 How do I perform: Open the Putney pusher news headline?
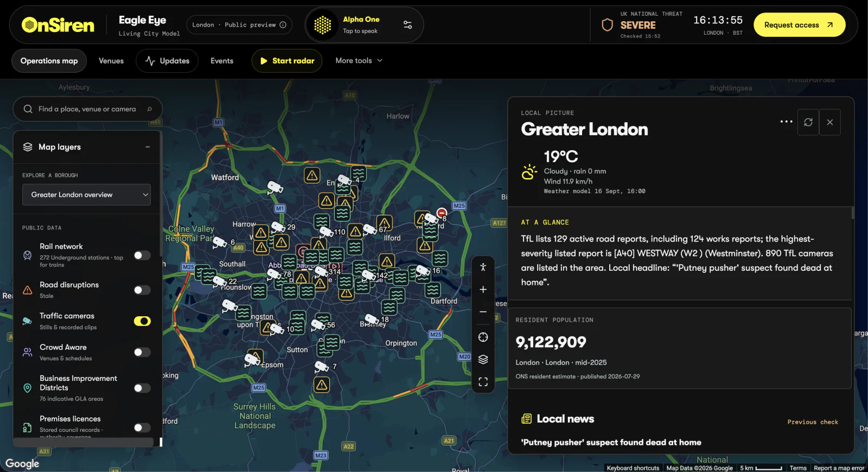(x=611, y=443)
